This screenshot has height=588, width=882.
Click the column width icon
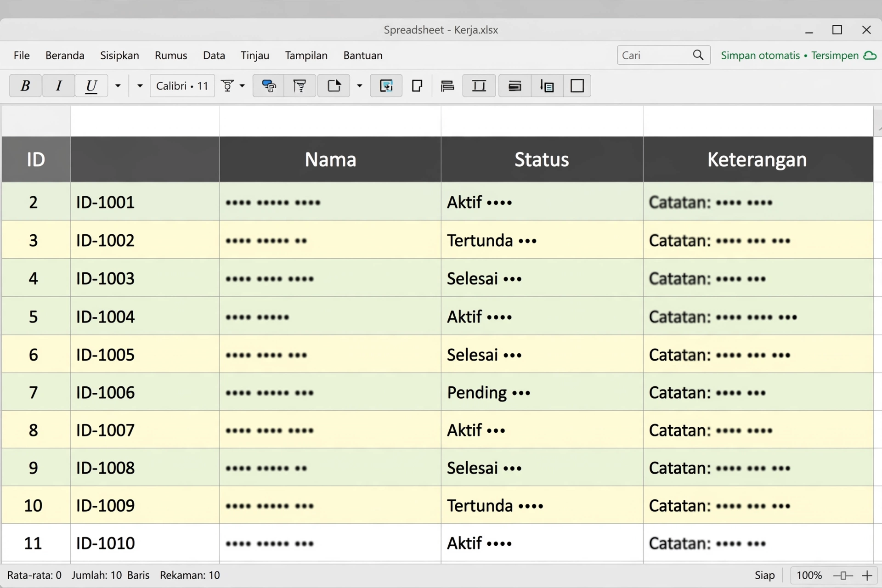[479, 86]
